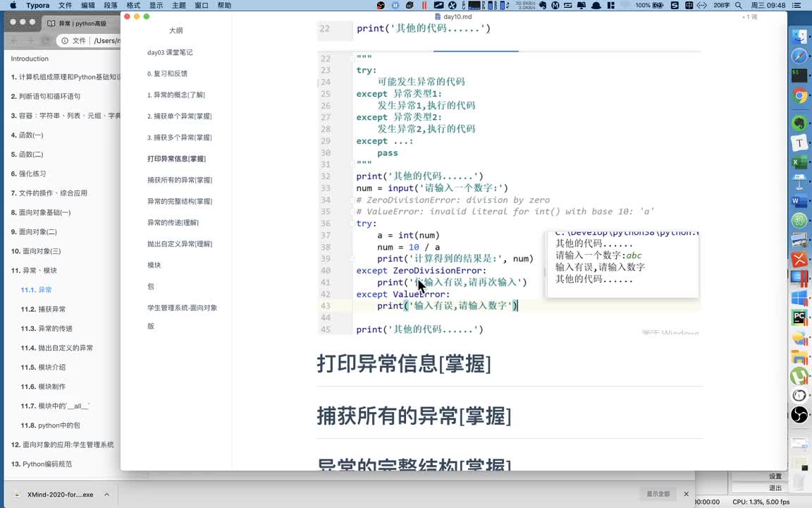Click the 捕获所有的异常[掌握] heading in the document
The width and height of the screenshot is (812, 508).
pos(414,416)
